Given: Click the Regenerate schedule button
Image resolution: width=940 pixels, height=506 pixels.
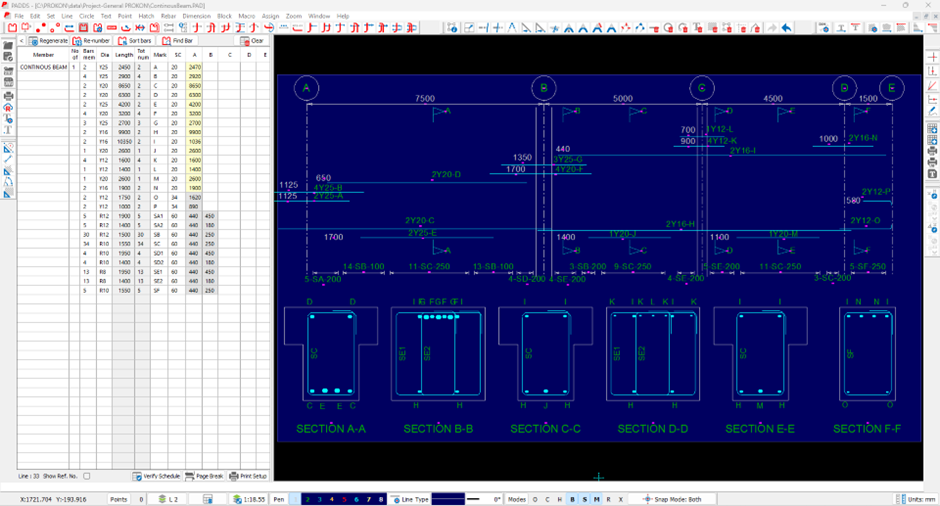Looking at the screenshot, I should (49, 41).
